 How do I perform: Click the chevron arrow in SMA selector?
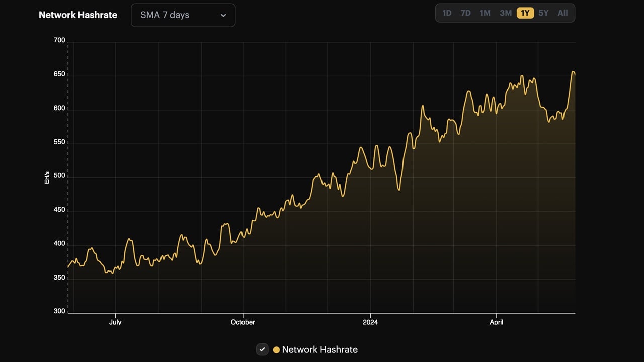click(223, 16)
